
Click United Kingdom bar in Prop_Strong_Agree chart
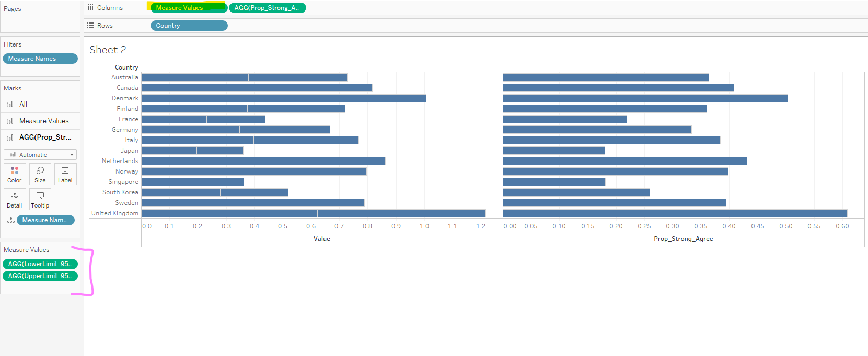[674, 213]
